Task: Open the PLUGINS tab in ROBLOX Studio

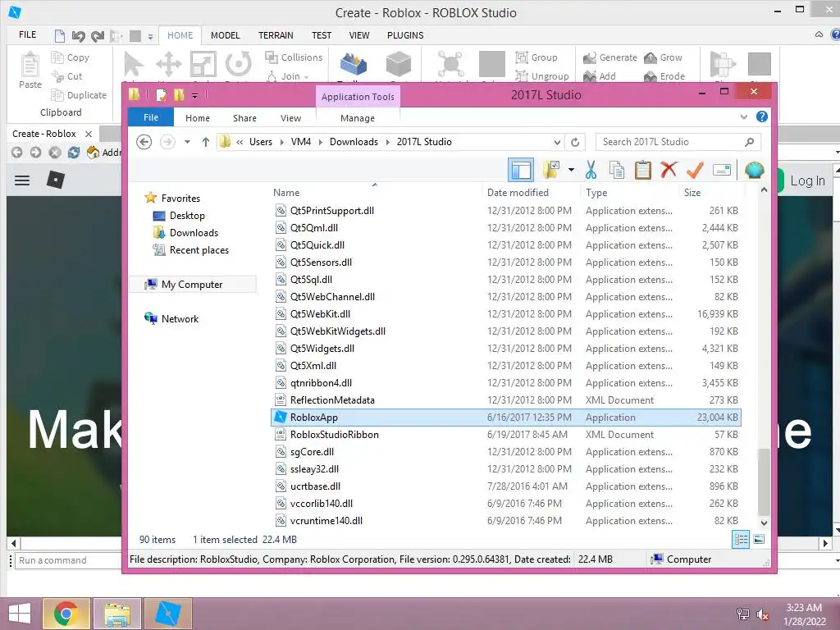Action: coord(405,35)
